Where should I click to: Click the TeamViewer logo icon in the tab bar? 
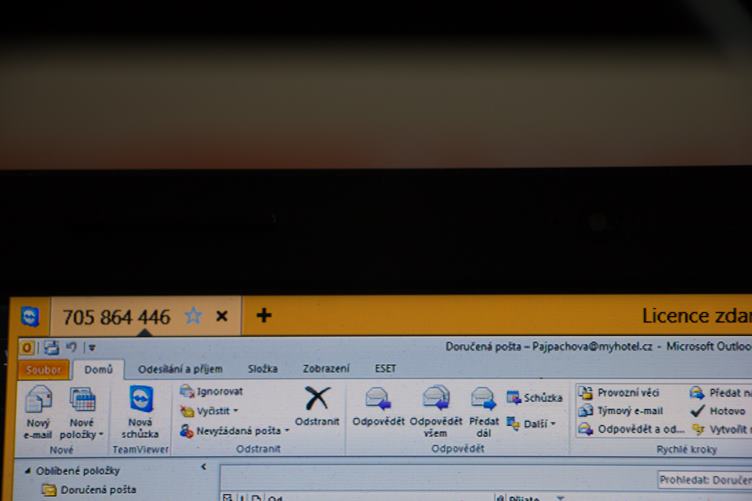[30, 316]
